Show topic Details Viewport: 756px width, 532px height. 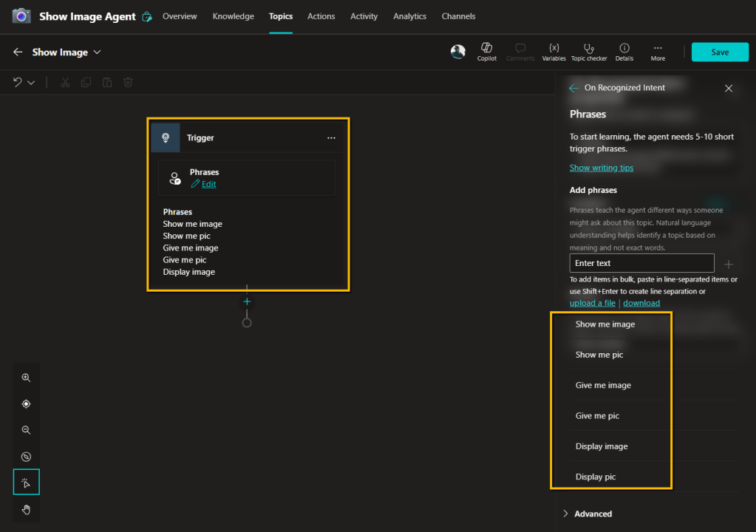point(624,51)
